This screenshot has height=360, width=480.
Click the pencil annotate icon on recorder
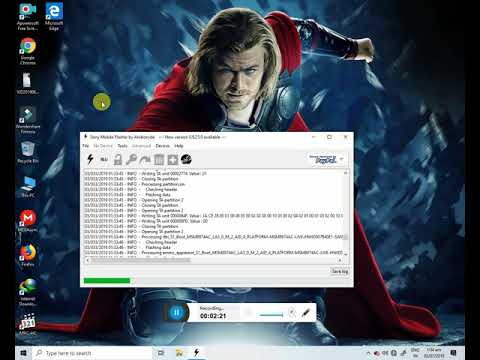(x=306, y=313)
